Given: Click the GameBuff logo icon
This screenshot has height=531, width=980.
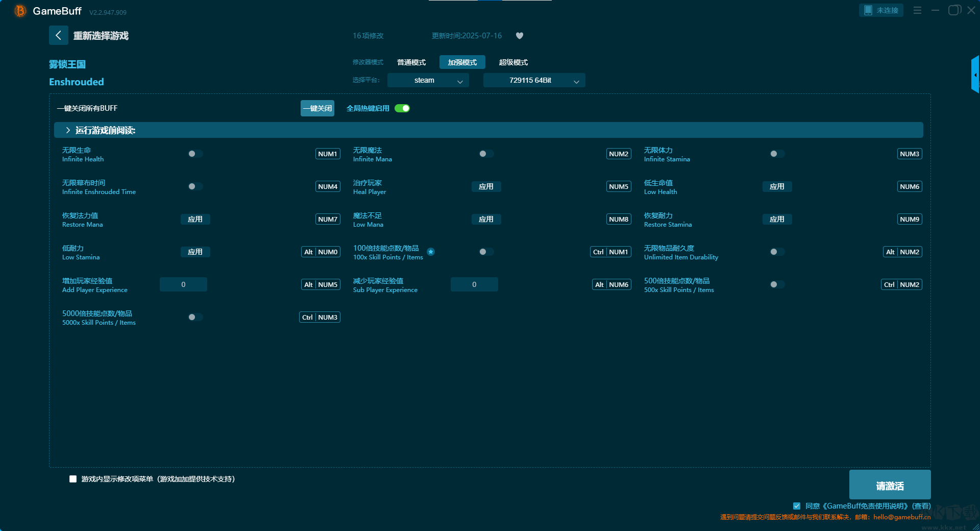Looking at the screenshot, I should pyautogui.click(x=20, y=11).
